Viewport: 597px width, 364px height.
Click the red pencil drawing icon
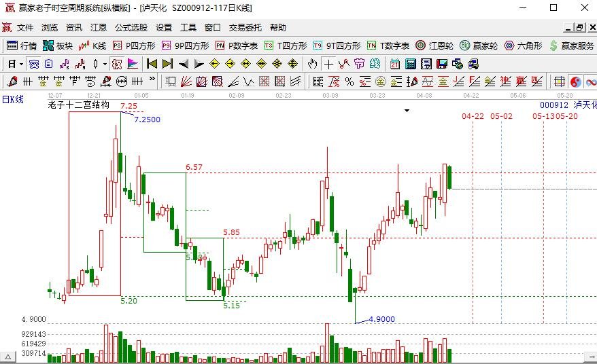pyautogui.click(x=12, y=81)
